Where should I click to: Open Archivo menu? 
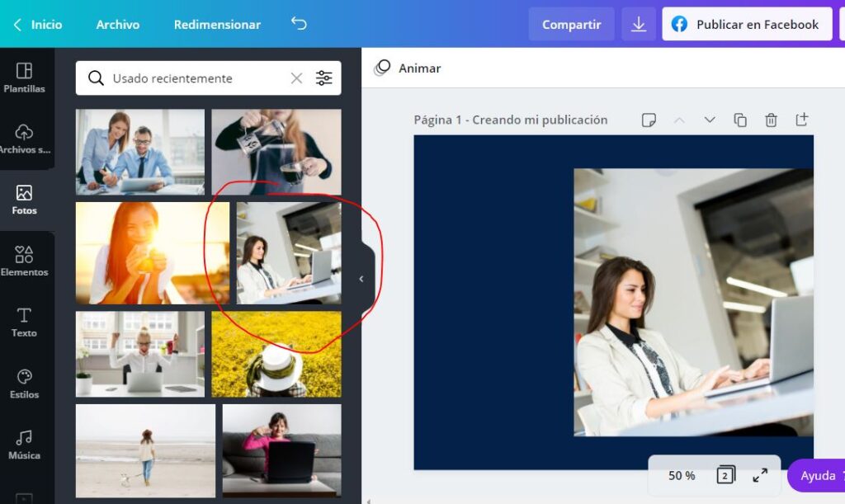[x=118, y=25]
